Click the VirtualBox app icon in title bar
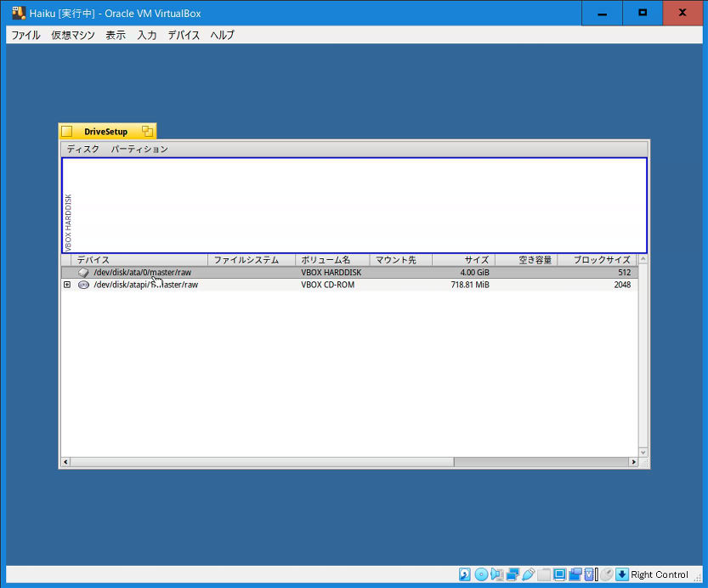The image size is (708, 588). pos(19,13)
